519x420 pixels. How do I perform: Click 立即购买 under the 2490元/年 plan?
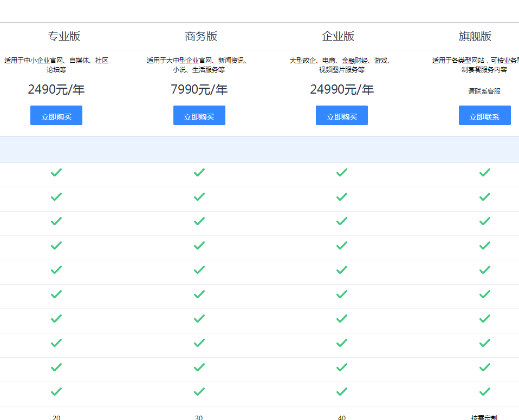pyautogui.click(x=56, y=115)
